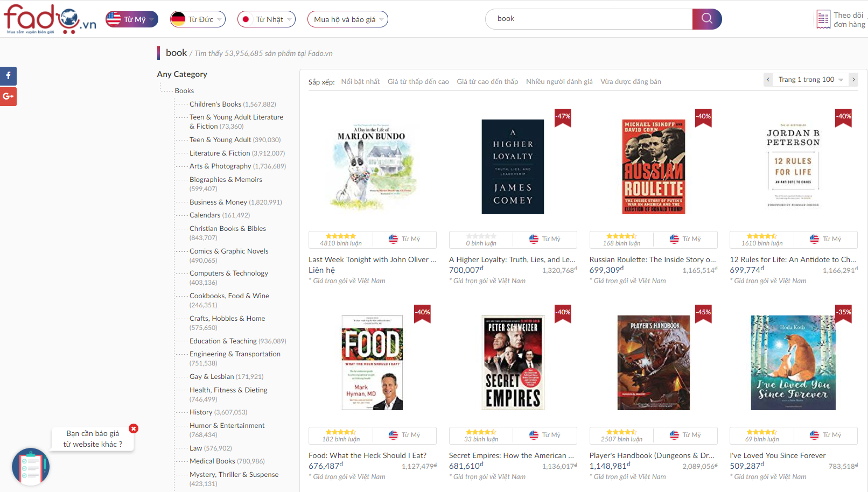
Task: Open the Player's Handbook cover image
Action: [x=654, y=363]
